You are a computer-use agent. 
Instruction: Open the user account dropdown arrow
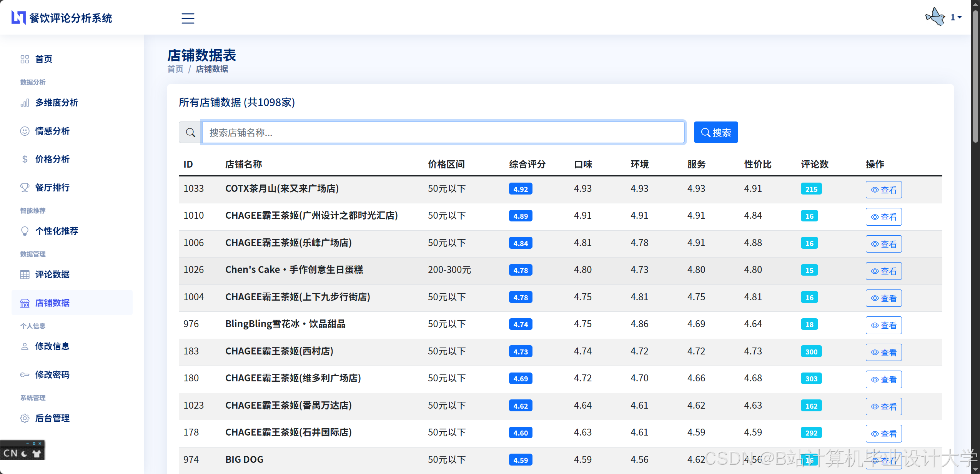pyautogui.click(x=960, y=18)
